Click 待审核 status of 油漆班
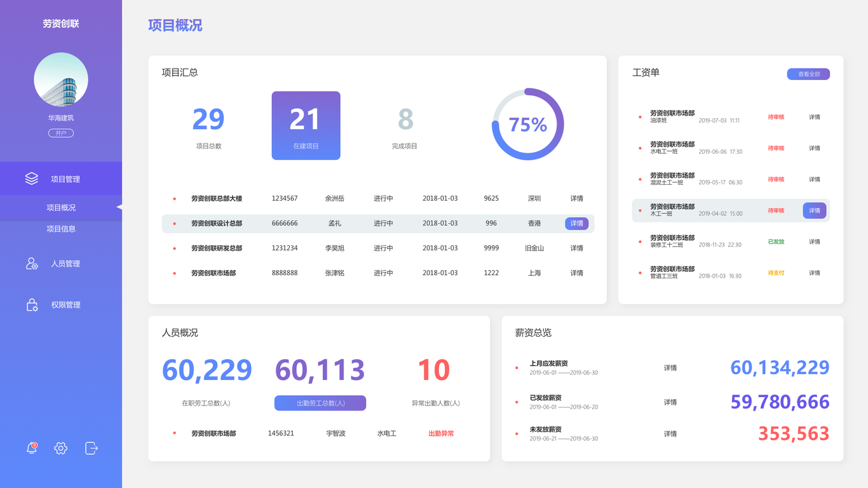Image resolution: width=868 pixels, height=488 pixels. coord(776,117)
